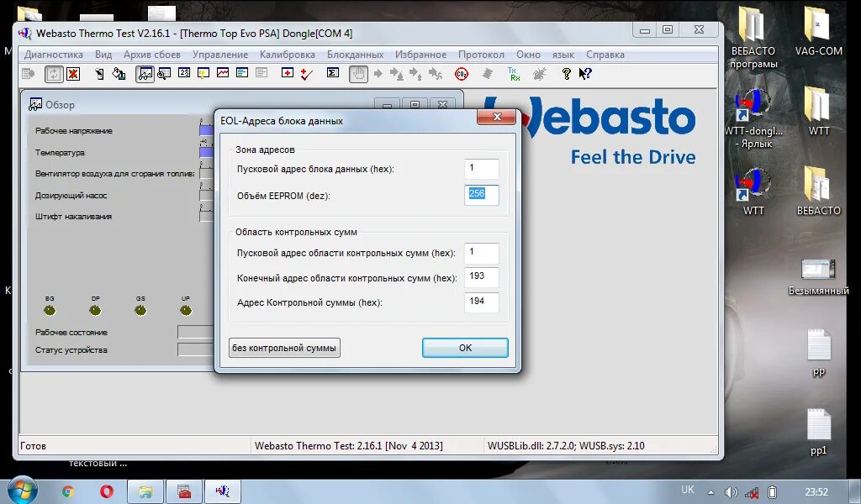Open the Диагностика menu
Viewport: 861px width, 504px height.
click(54, 55)
